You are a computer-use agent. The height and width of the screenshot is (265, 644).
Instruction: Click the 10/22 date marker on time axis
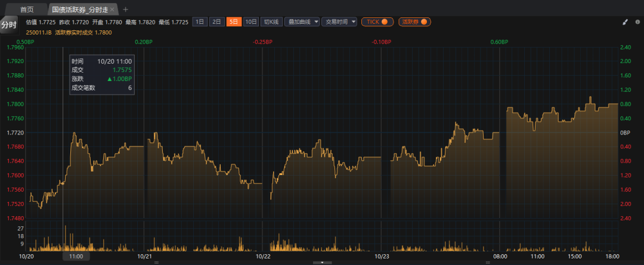tap(263, 256)
